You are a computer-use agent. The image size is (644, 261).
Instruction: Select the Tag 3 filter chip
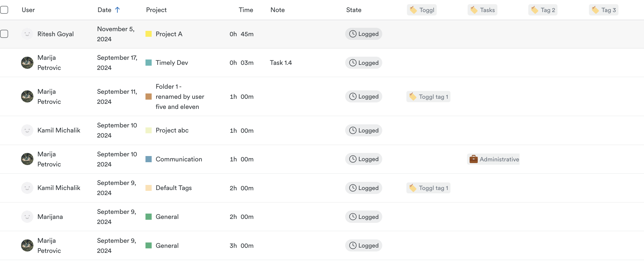[603, 10]
